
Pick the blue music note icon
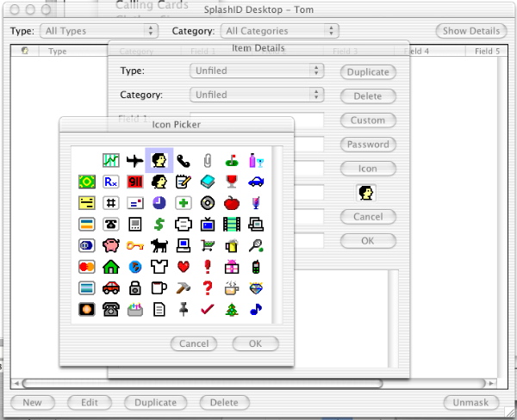tap(256, 309)
